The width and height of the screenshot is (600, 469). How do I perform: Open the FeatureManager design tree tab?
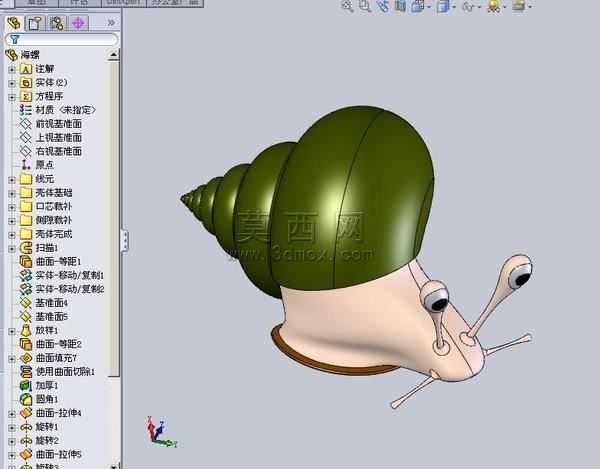[x=14, y=23]
